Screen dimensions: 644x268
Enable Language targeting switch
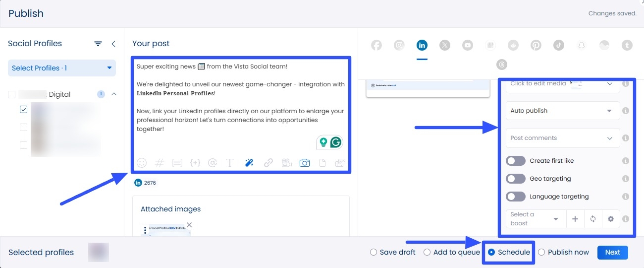click(x=516, y=197)
